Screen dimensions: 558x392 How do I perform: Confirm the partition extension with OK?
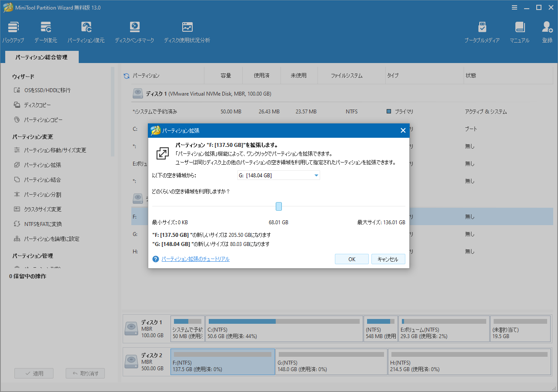click(x=352, y=259)
